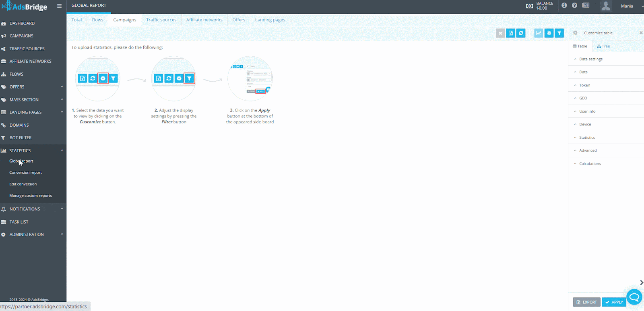Expand Advanced section

click(x=606, y=150)
